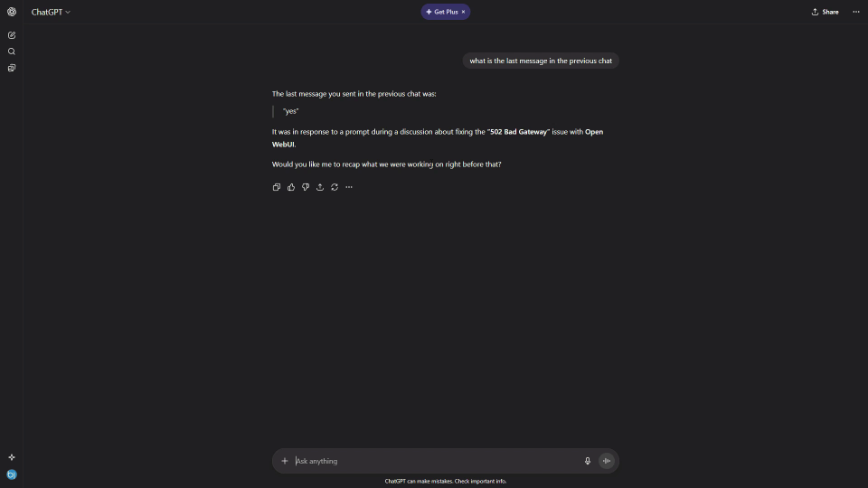Open more actions below the response
Image resolution: width=868 pixels, height=488 pixels.
349,187
